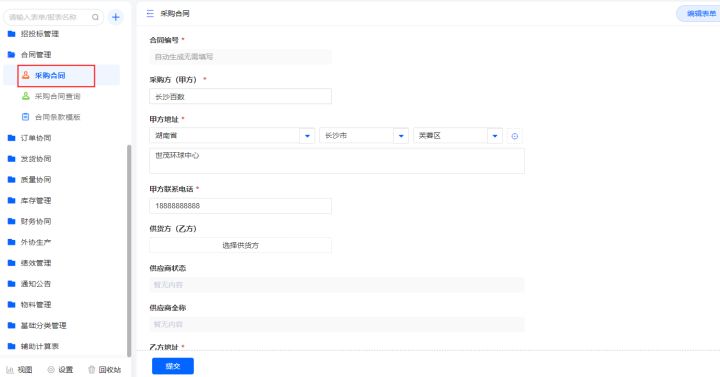This screenshot has height=377, width=720.
Task: Click the orange form icon of 采购合同
Action: click(x=26, y=75)
